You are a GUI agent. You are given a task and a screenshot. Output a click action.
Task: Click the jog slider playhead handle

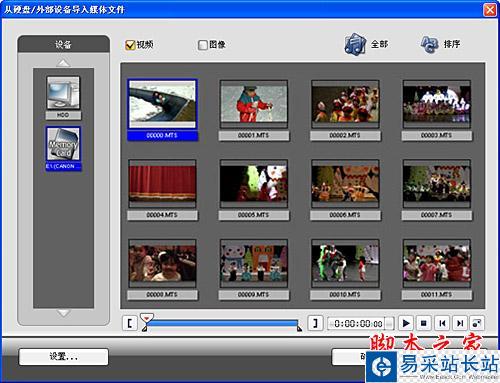tap(146, 318)
